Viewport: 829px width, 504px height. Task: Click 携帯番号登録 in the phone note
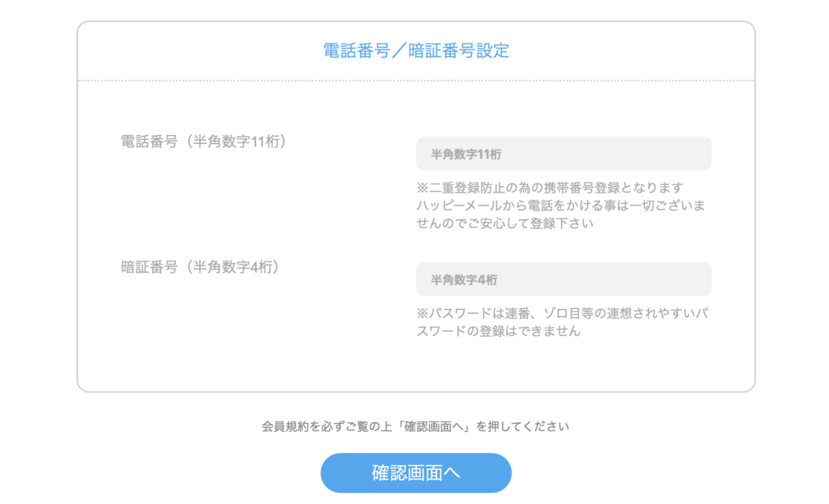[x=579, y=188]
